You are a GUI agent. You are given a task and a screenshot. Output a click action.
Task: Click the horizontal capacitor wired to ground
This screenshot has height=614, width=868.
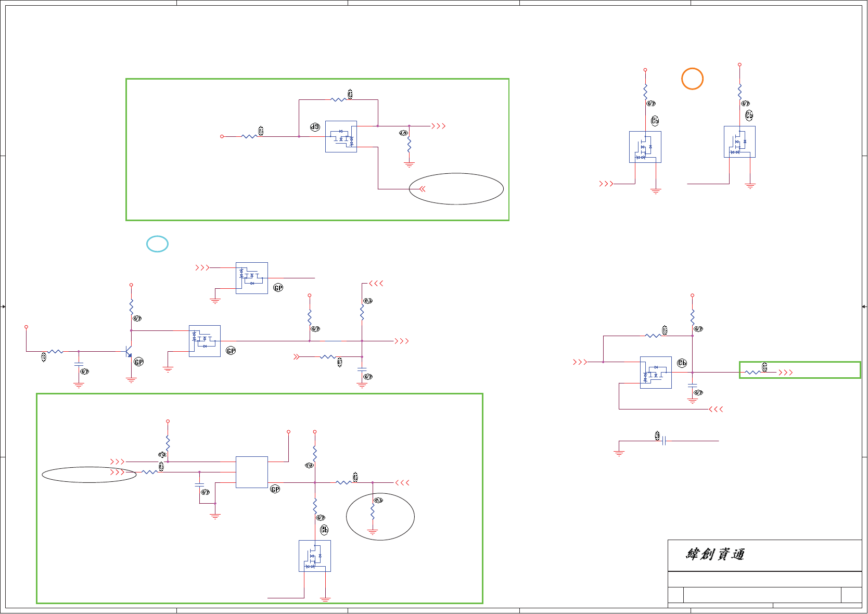(x=664, y=441)
